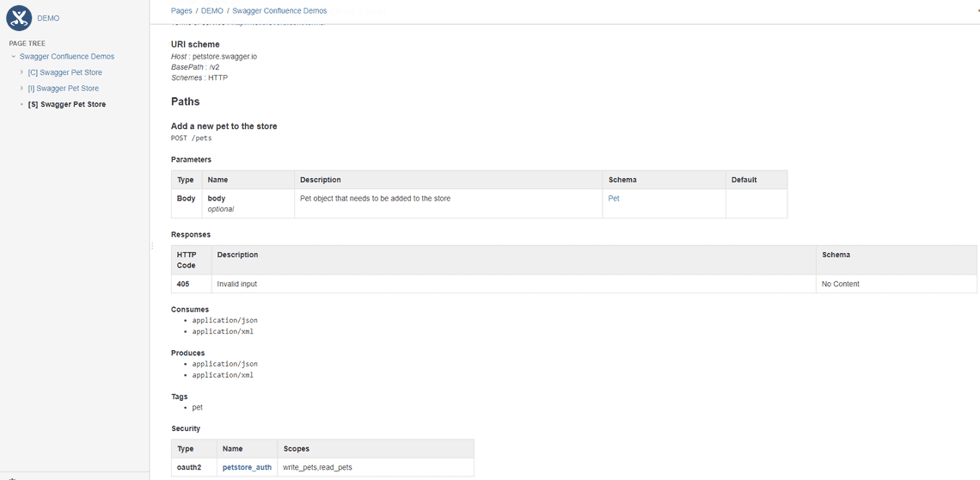Click the DEMO space logo icon
Screen dimensions: 980x480
(x=19, y=17)
